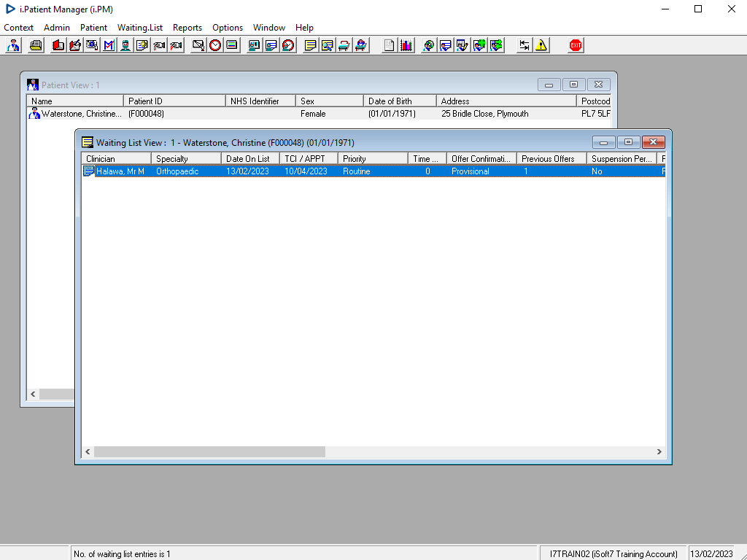
Task: Click the Offer Confirmation column header
Action: [x=481, y=158]
